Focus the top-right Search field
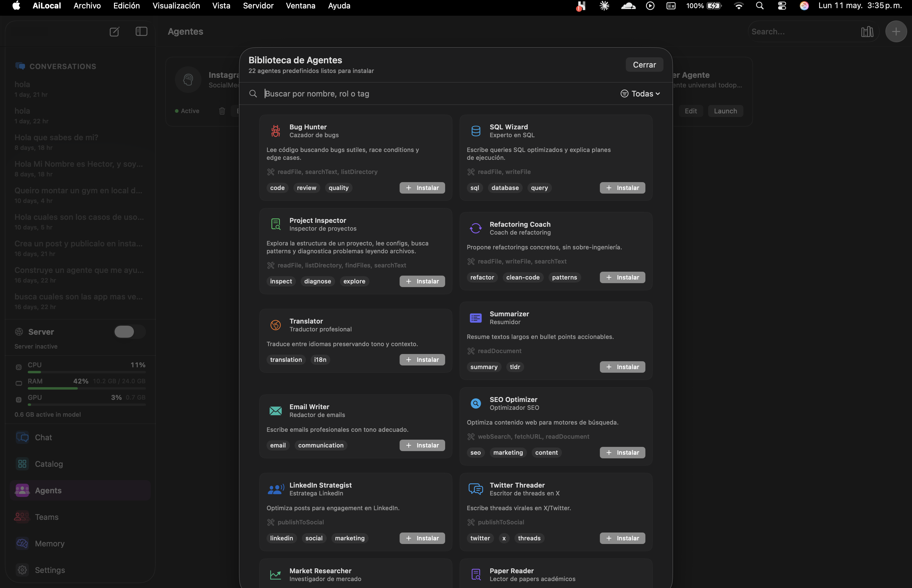 (x=802, y=31)
